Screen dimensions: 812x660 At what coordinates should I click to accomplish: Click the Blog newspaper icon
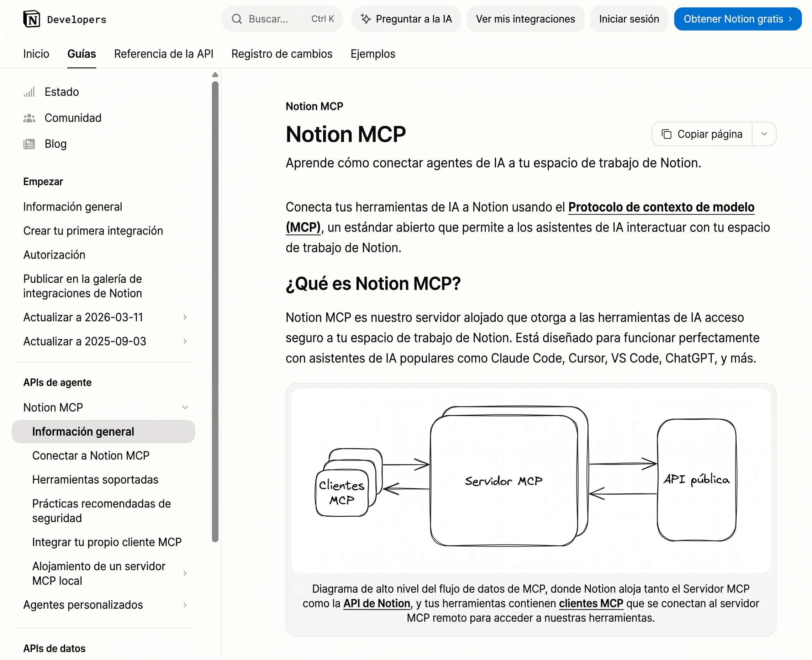pyautogui.click(x=29, y=144)
